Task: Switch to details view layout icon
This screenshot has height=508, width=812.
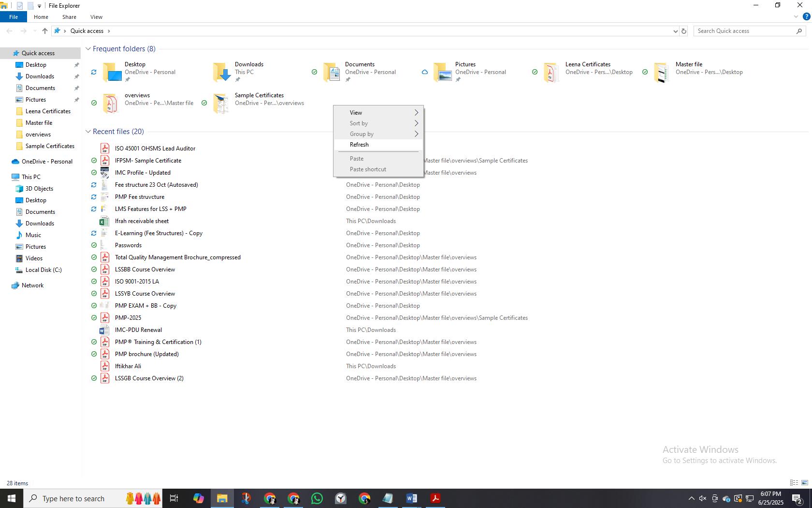Action: pyautogui.click(x=794, y=483)
